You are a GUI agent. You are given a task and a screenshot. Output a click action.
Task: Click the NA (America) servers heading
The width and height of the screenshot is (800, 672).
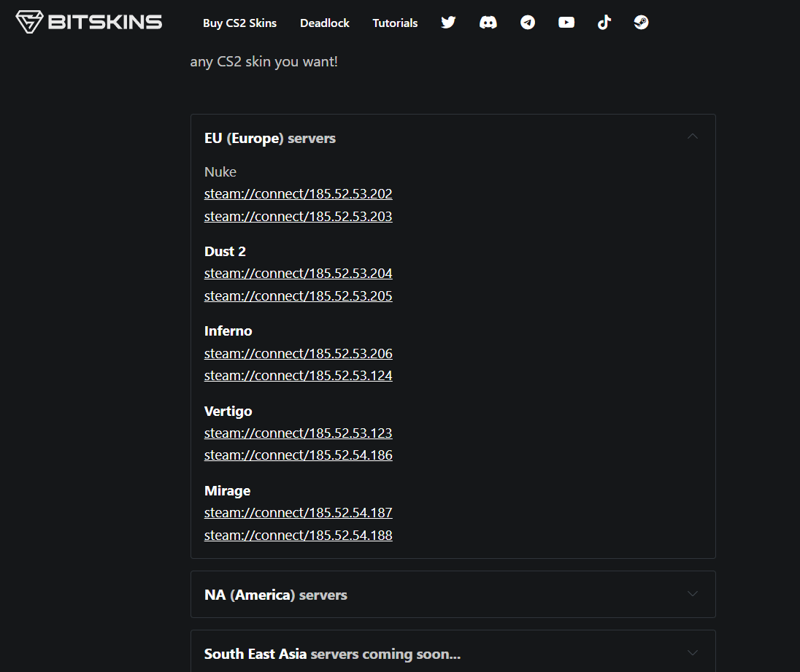point(275,595)
